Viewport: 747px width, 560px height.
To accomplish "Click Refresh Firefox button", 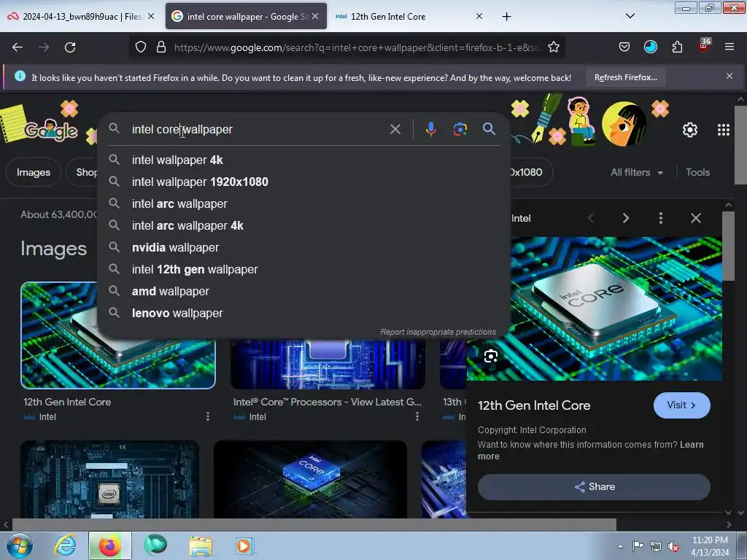I will 625,77.
